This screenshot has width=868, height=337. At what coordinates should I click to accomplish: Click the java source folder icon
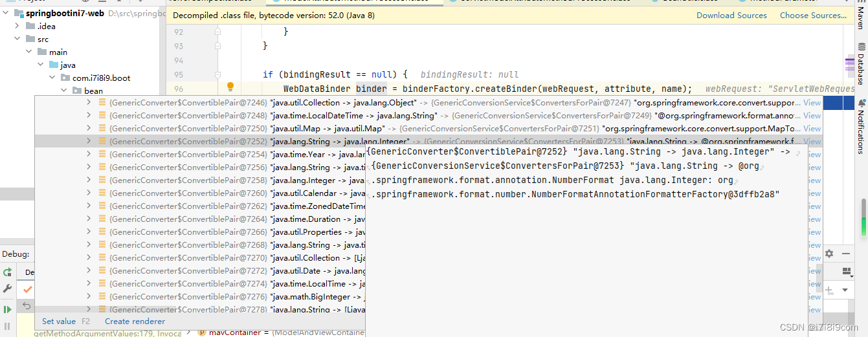(54, 65)
